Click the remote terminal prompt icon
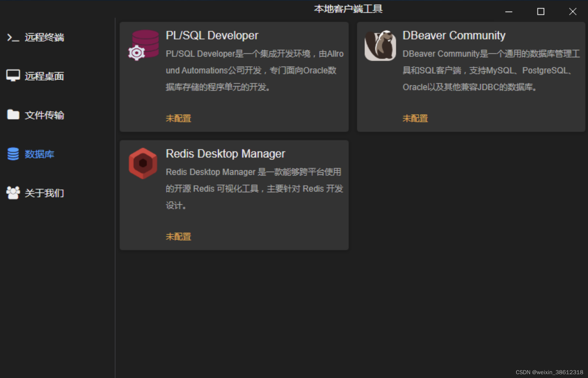 tap(13, 38)
